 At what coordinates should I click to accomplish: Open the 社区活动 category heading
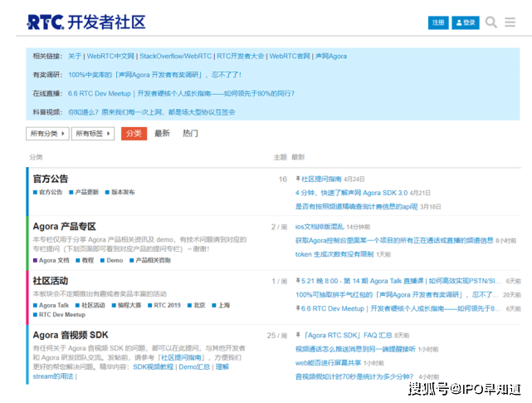[x=51, y=281]
